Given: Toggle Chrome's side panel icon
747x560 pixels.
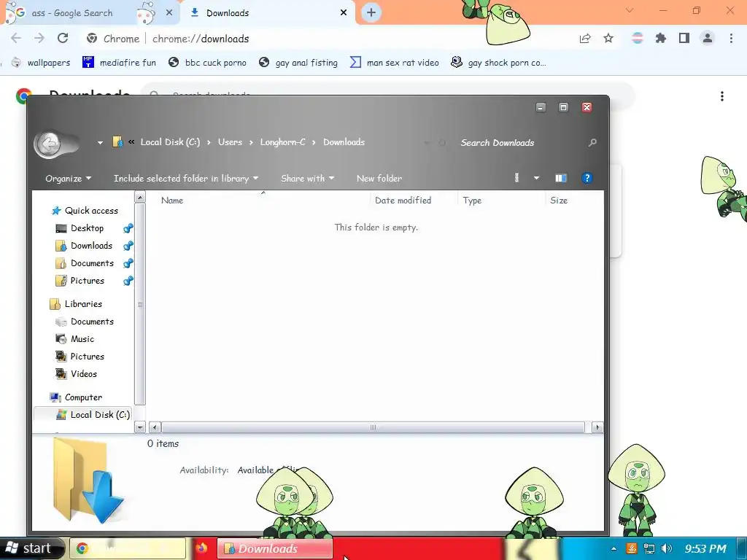Looking at the screenshot, I should 684,39.
